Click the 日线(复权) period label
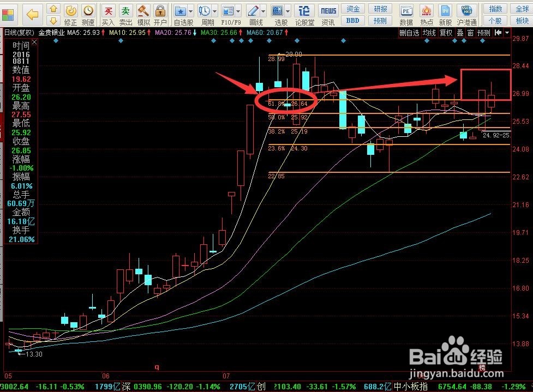This screenshot has width=533, height=392. point(19,33)
